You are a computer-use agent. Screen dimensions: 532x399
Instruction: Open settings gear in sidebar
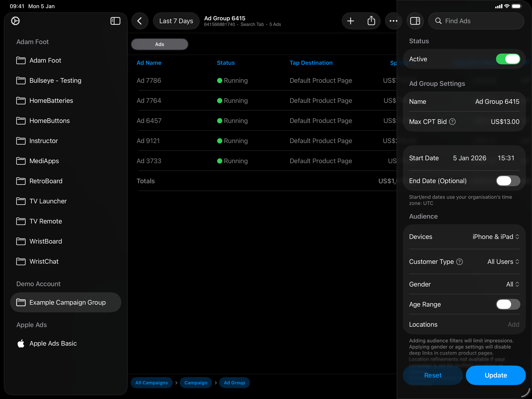[x=15, y=21]
